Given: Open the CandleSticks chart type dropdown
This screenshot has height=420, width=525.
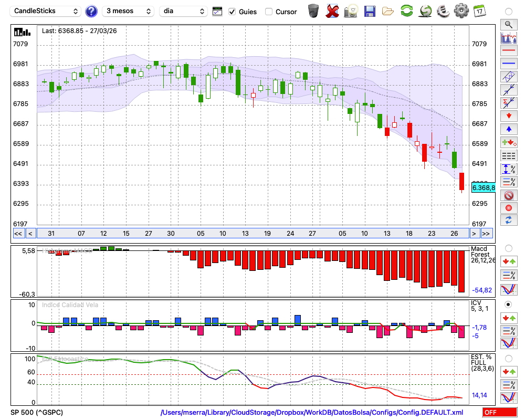Looking at the screenshot, I should tap(46, 11).
